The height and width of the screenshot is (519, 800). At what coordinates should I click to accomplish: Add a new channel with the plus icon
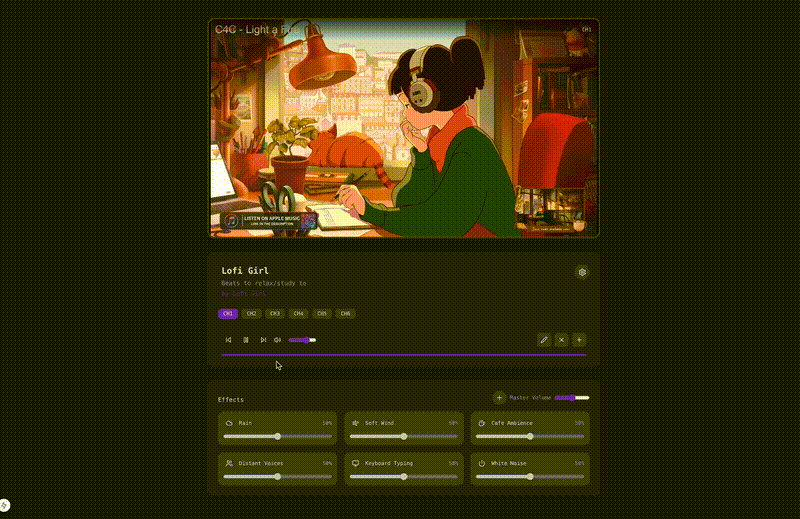tap(579, 340)
